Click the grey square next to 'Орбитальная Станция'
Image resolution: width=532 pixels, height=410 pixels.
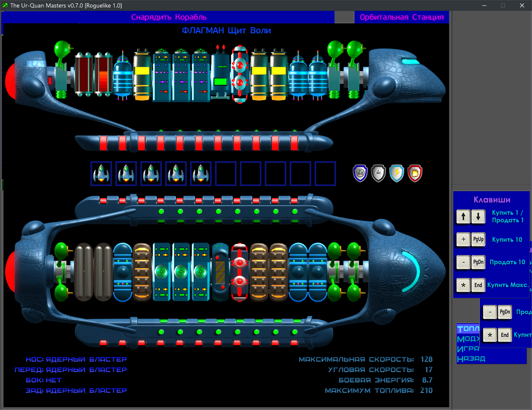point(344,17)
